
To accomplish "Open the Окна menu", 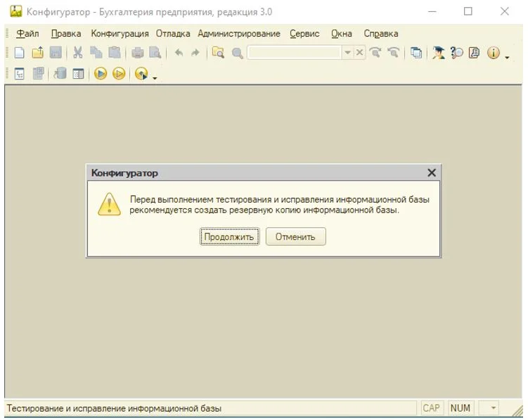I will pyautogui.click(x=342, y=34).
